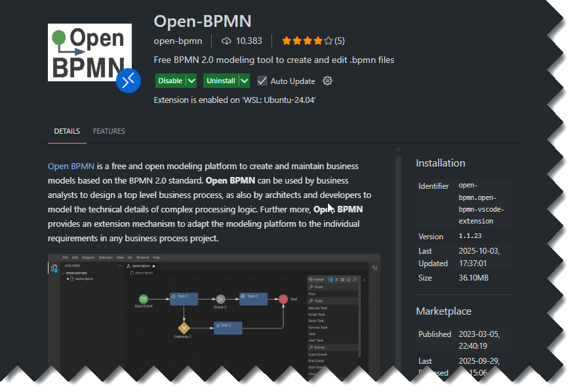573x392 pixels.
Task: Switch to the FEATURES tab
Action: 109,131
